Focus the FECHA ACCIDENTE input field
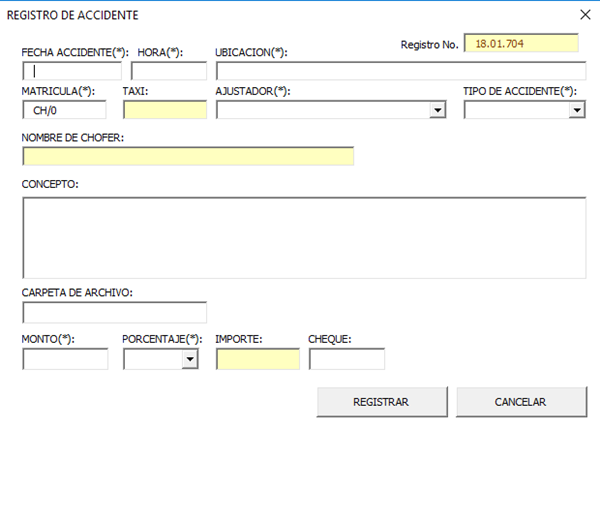This screenshot has height=521, width=600. point(72,71)
